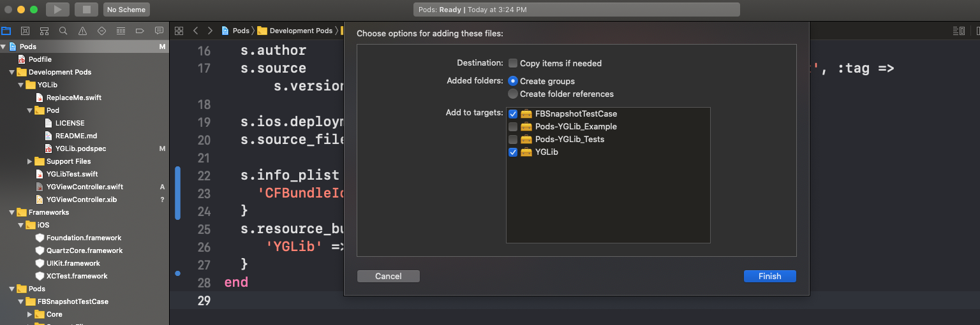Open the No Scheme selector
Image resolution: width=980 pixels, height=325 pixels.
pyautogui.click(x=126, y=10)
